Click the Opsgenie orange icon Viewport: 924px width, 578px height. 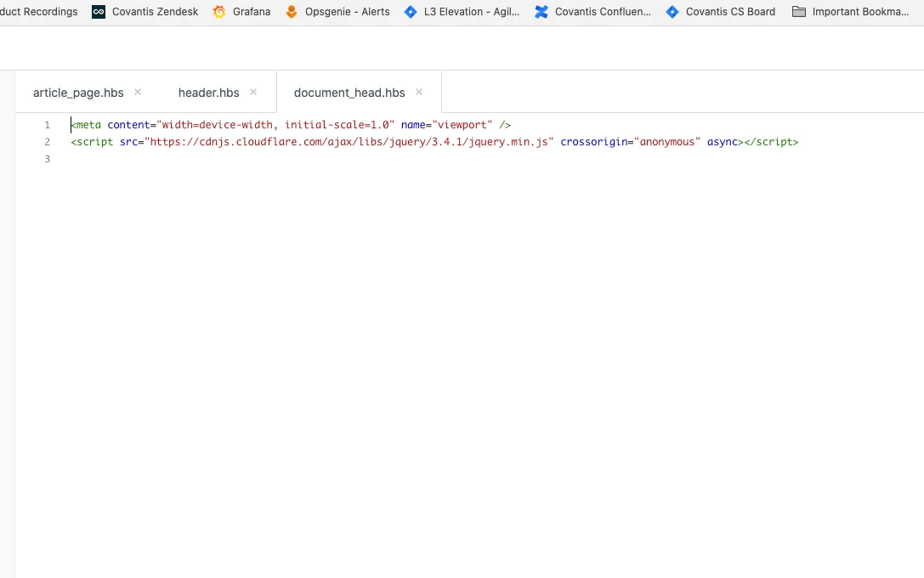[291, 12]
